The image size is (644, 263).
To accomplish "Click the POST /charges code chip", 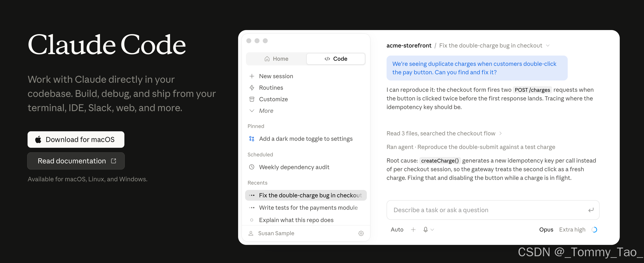I will click(532, 90).
